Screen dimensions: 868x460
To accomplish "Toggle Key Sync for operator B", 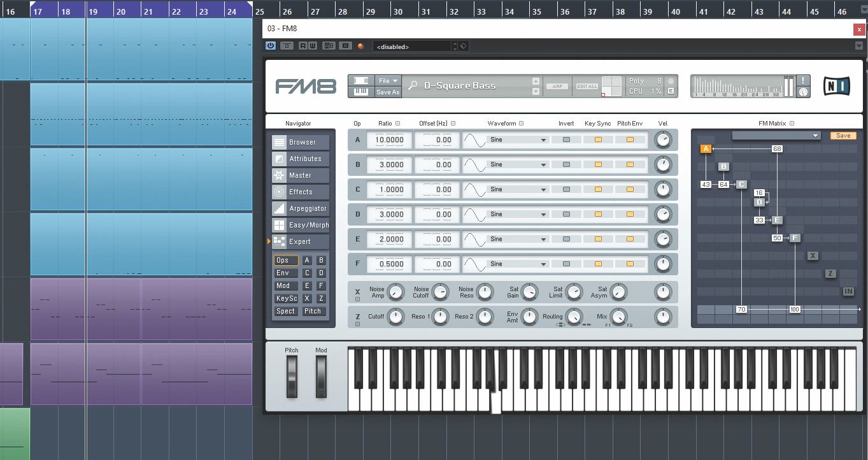I will click(x=598, y=164).
